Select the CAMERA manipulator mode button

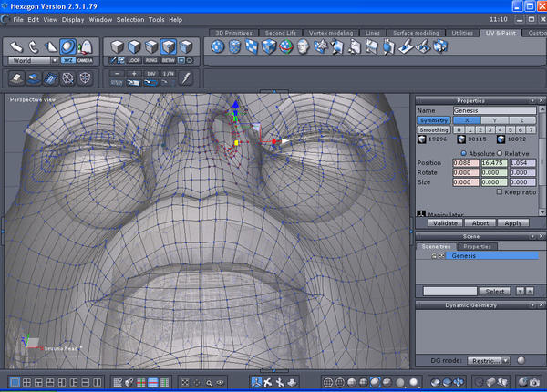[84, 60]
